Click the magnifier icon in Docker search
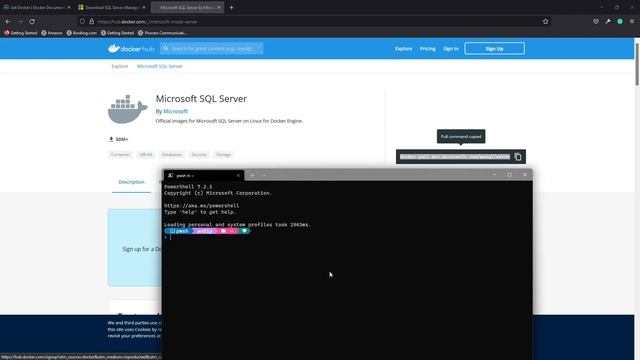640x360 pixels. coord(166,48)
